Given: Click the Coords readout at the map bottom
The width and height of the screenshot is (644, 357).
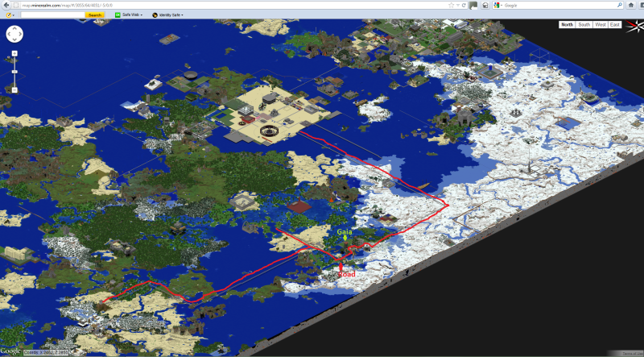Looking at the screenshot, I should (46, 352).
